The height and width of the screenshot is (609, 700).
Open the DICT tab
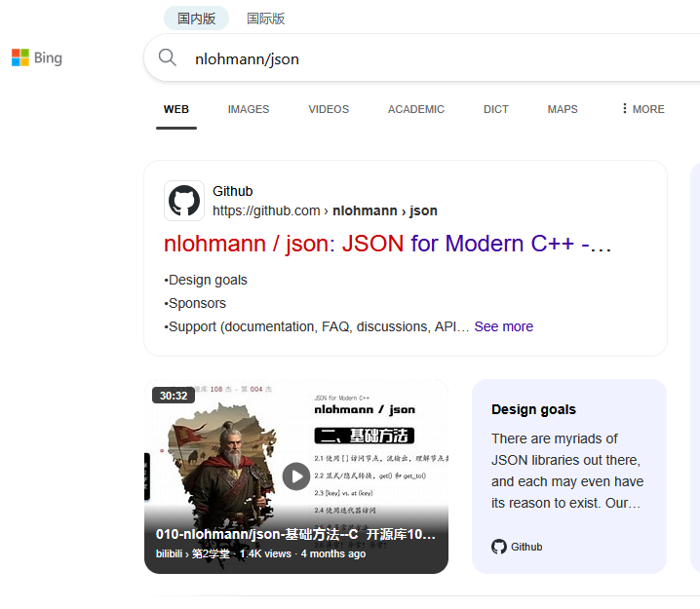(496, 109)
